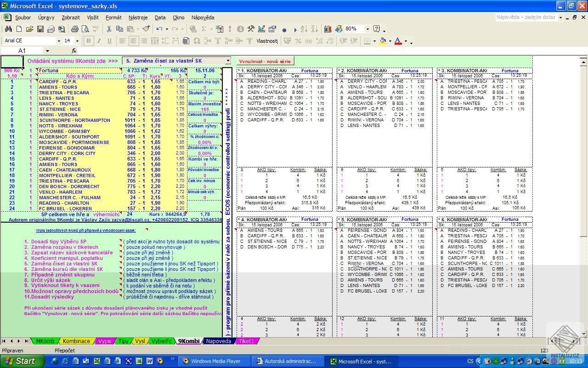Apply percent style formatting
Screen dimensions: 588x368
(298, 41)
